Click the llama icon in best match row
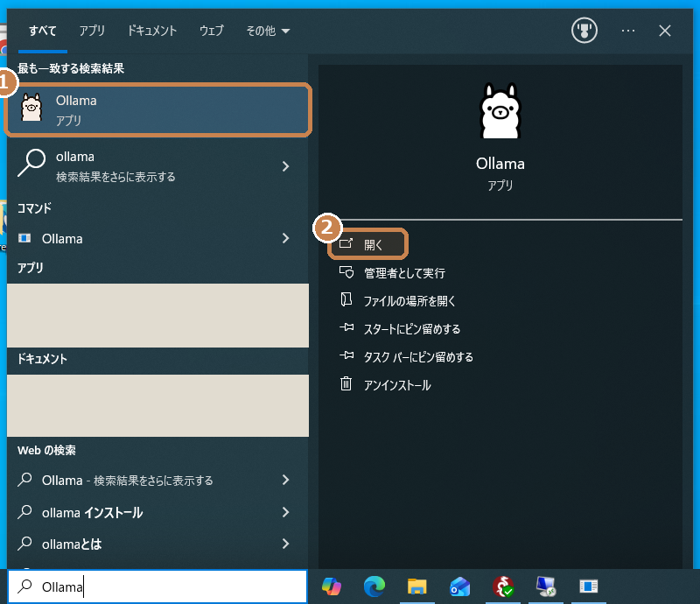Screen dimensions: 700x604 31,107
